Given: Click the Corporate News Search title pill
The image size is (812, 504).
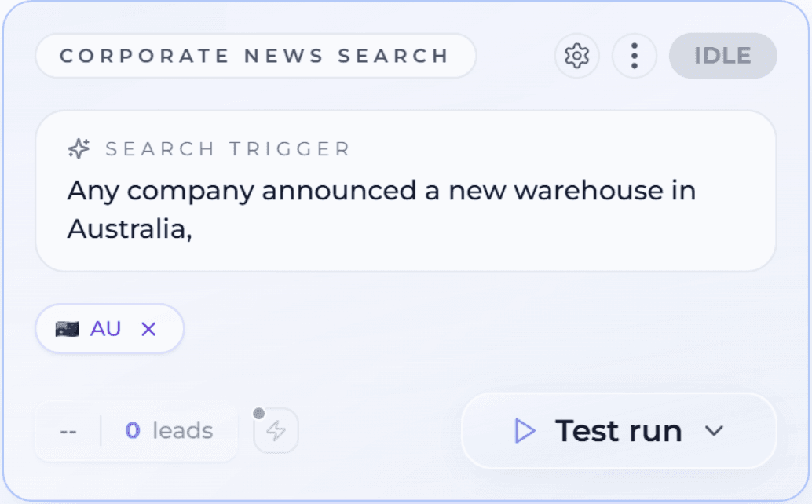Looking at the screenshot, I should coord(255,56).
